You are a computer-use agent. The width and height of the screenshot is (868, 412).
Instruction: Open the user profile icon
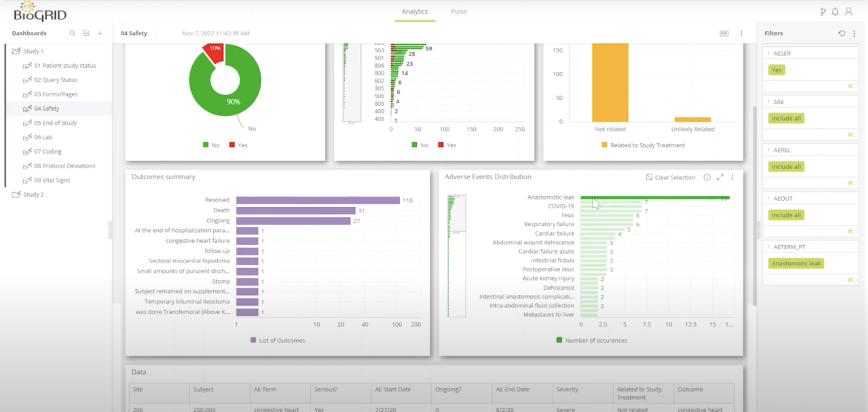pos(849,12)
